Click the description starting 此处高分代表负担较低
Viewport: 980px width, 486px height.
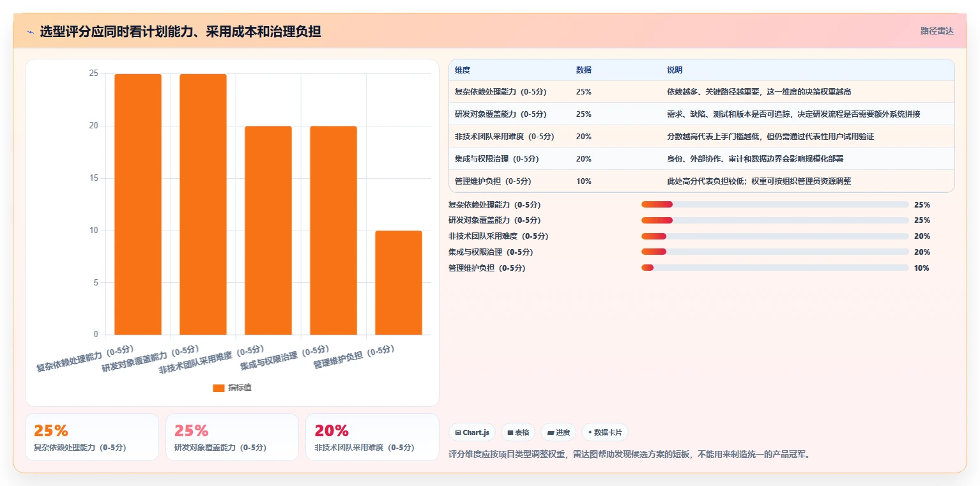(759, 181)
